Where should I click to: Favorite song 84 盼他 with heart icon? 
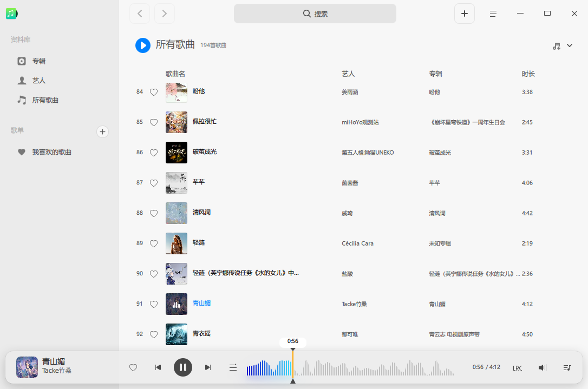pos(154,92)
